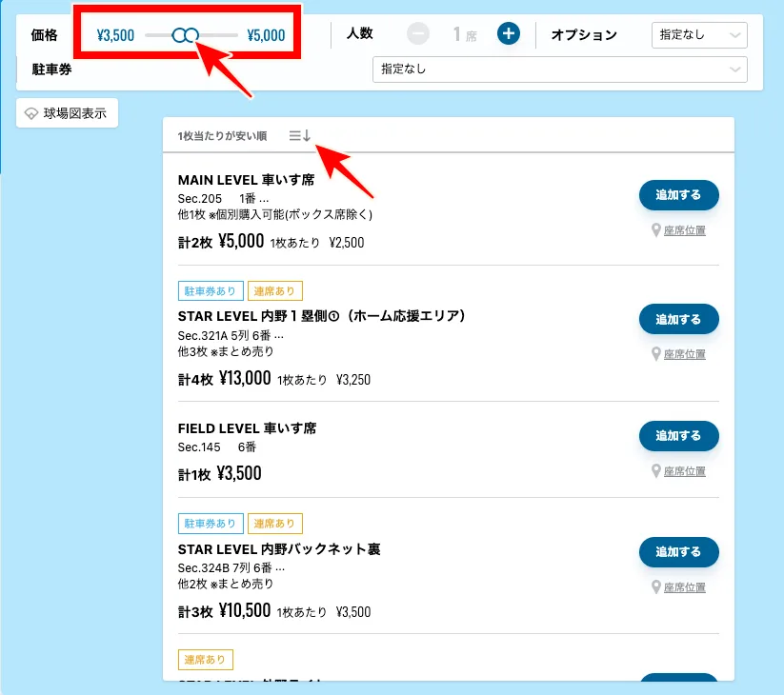Add STAR LEVEL 内野1塁側 ticket
The width and height of the screenshot is (784, 695).
click(678, 319)
